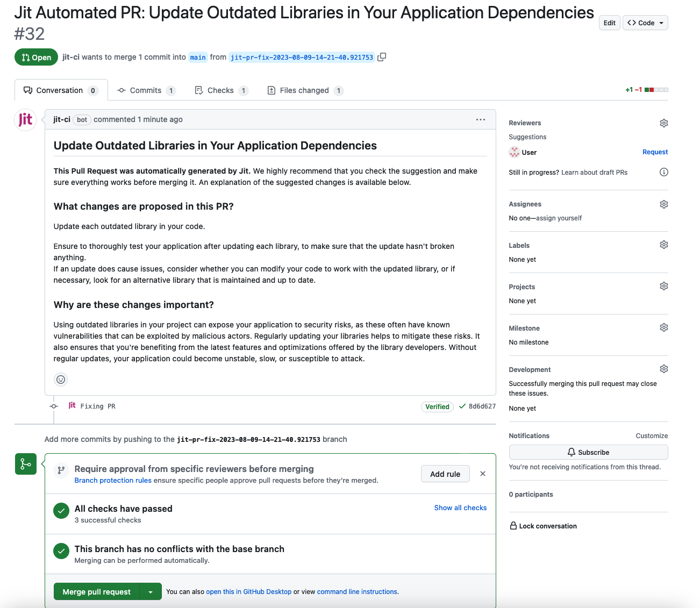Open Development settings gear
Viewport: 700px width, 608px height.
pos(664,369)
